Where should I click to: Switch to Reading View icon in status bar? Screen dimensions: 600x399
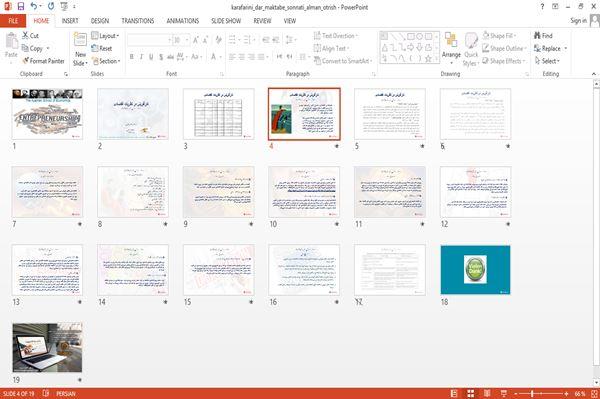[x=487, y=393]
